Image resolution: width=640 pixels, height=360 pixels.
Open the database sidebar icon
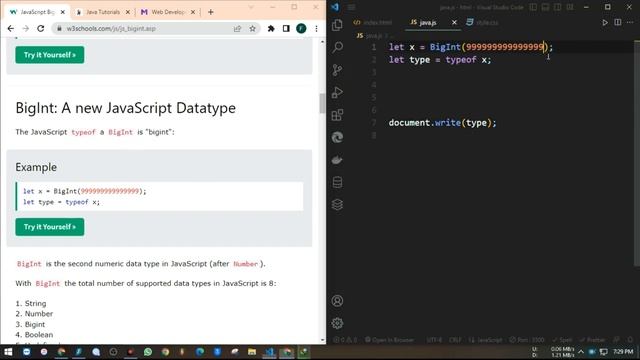[337, 182]
